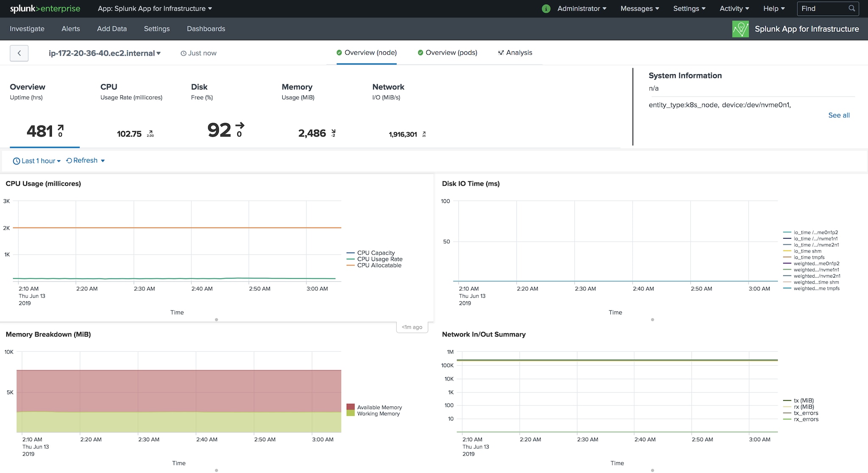The width and height of the screenshot is (868, 473).
Task: Select the Network I/O value 1,916,301
Action: (403, 134)
